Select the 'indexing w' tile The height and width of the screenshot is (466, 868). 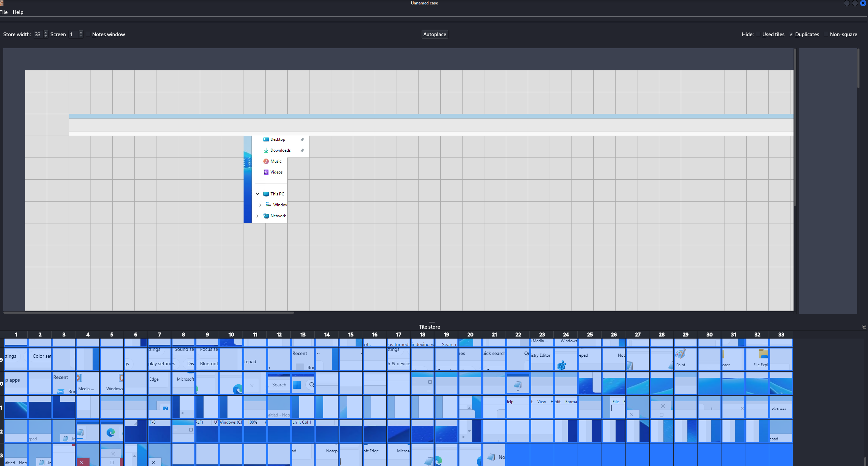pos(423,343)
